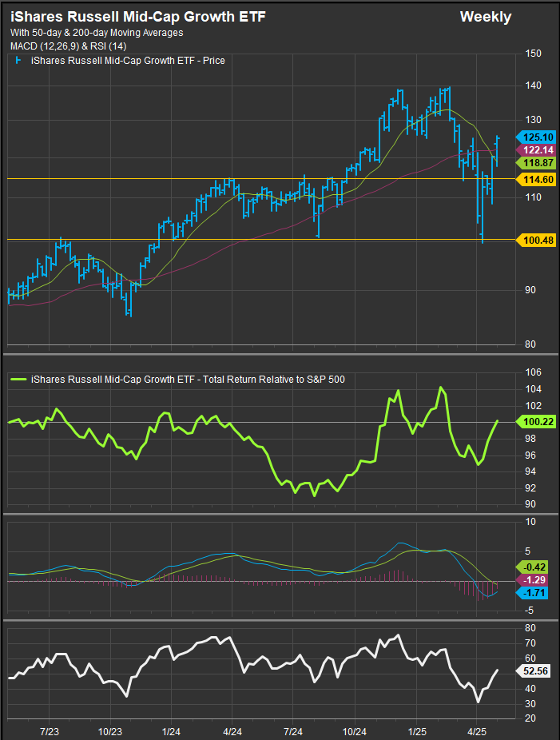Click the 1/25 date axis label
Screen dimensions: 560x740
click(x=416, y=731)
